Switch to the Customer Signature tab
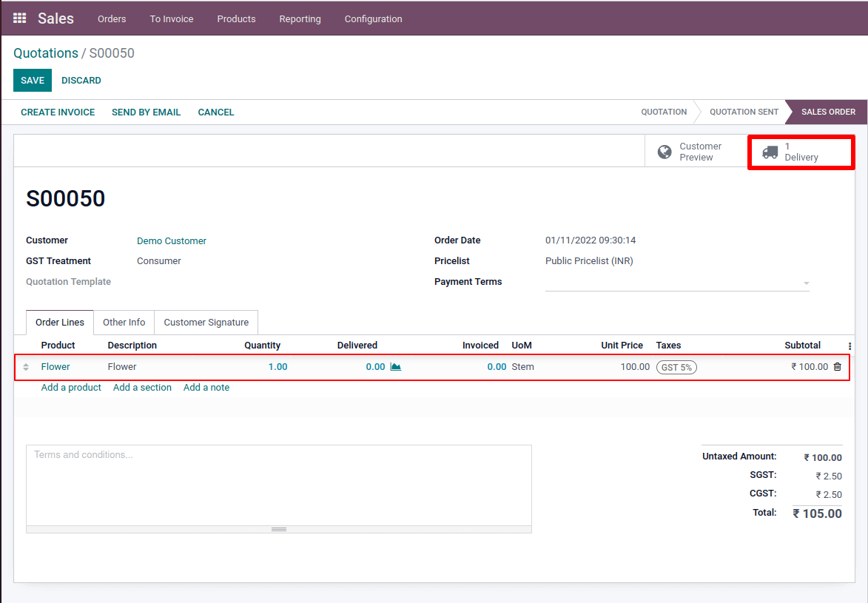Image resolution: width=868 pixels, height=603 pixels. pos(206,323)
